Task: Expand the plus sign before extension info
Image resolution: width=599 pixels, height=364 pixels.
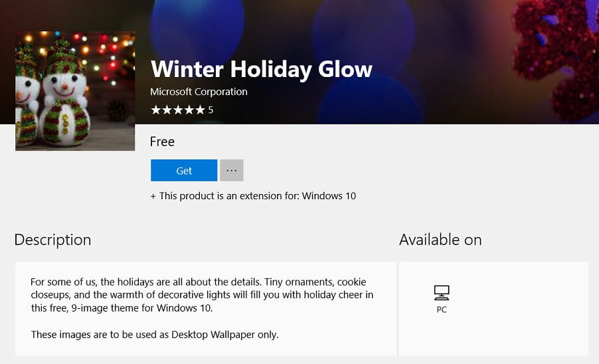Action: pos(153,197)
